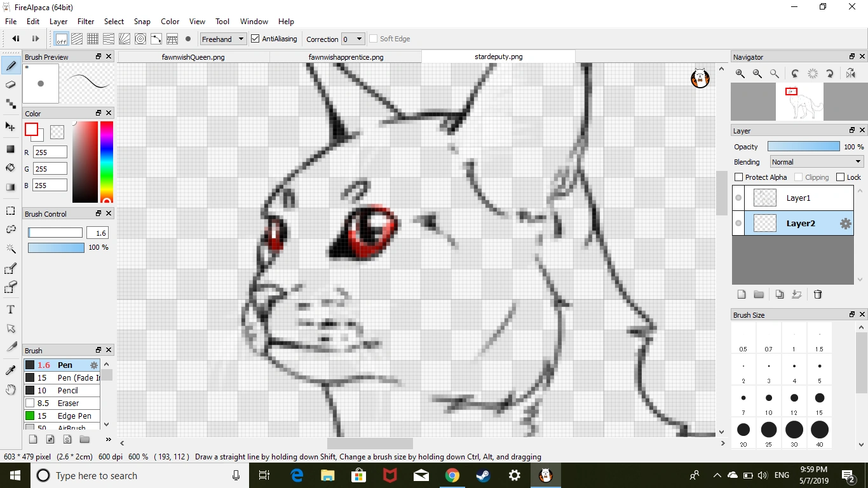Open the Window menu
Image resolution: width=868 pixels, height=488 pixels.
(x=254, y=22)
